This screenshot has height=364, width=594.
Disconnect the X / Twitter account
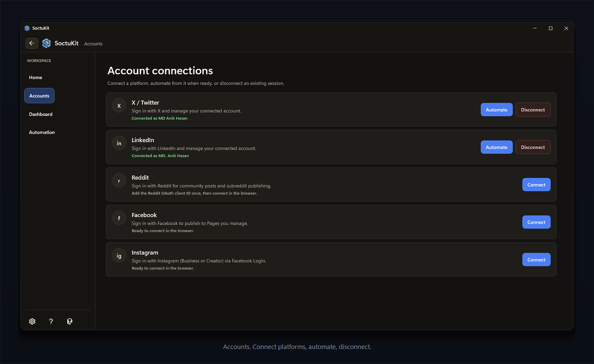point(533,110)
